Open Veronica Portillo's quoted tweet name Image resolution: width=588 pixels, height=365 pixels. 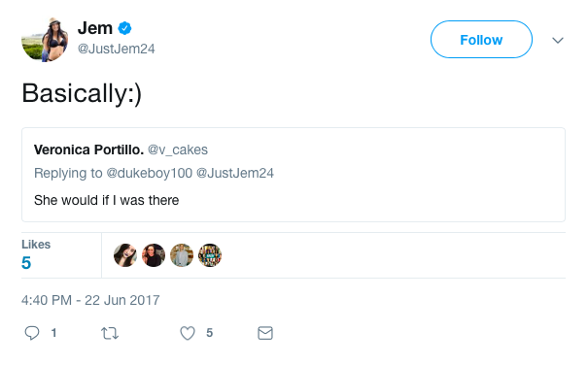pyautogui.click(x=88, y=149)
